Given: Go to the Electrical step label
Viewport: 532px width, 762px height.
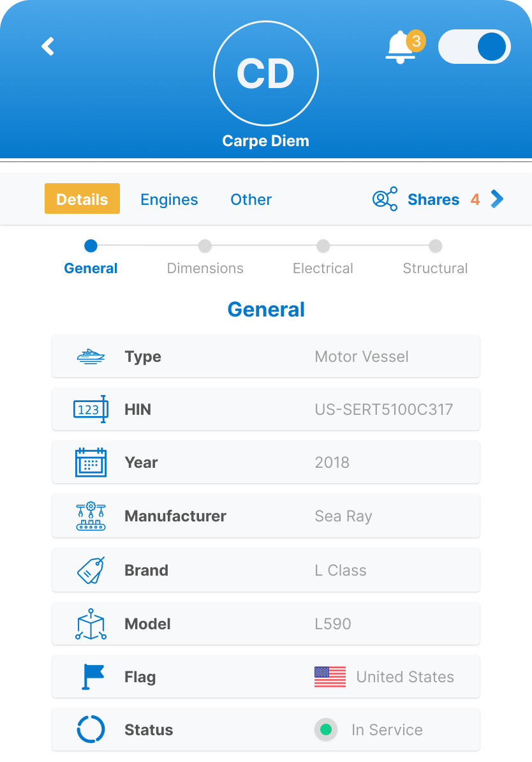Looking at the screenshot, I should (x=323, y=268).
